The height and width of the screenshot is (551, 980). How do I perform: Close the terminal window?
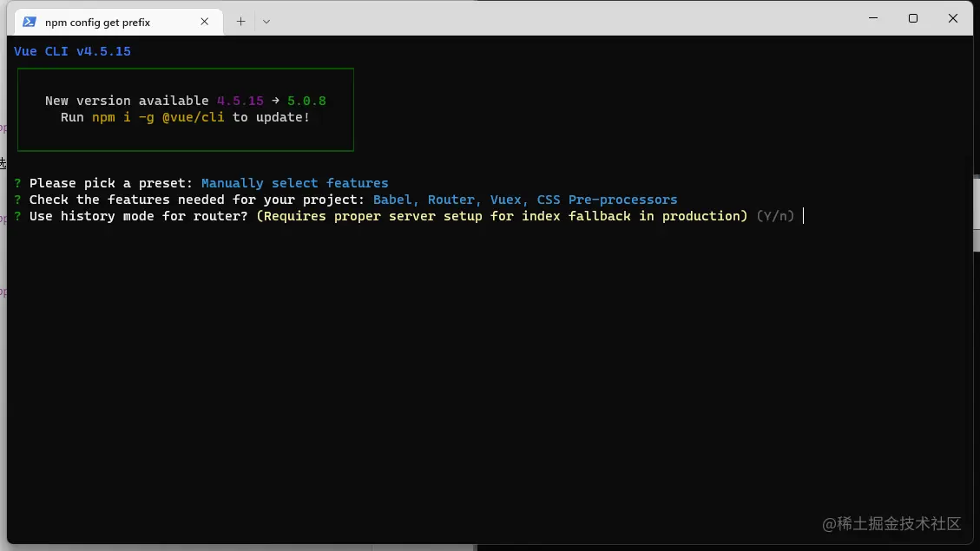tap(952, 18)
